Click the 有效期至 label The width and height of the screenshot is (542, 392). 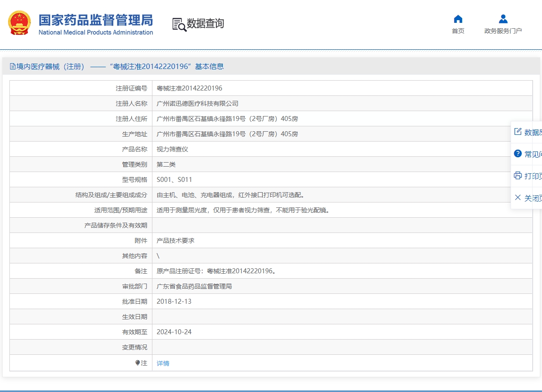pos(135,332)
